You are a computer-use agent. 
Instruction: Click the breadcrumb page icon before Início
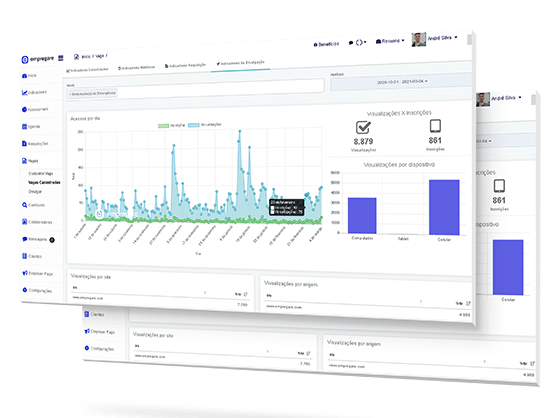click(76, 57)
